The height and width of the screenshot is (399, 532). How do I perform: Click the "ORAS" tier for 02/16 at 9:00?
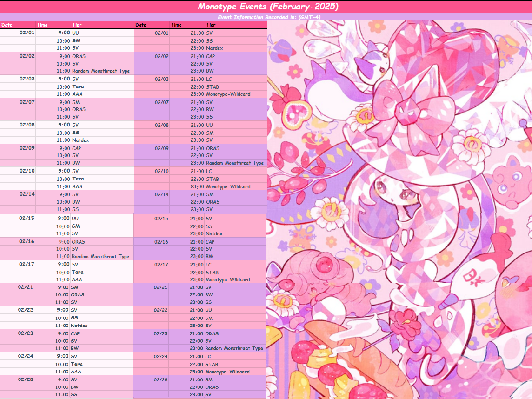(x=79, y=242)
